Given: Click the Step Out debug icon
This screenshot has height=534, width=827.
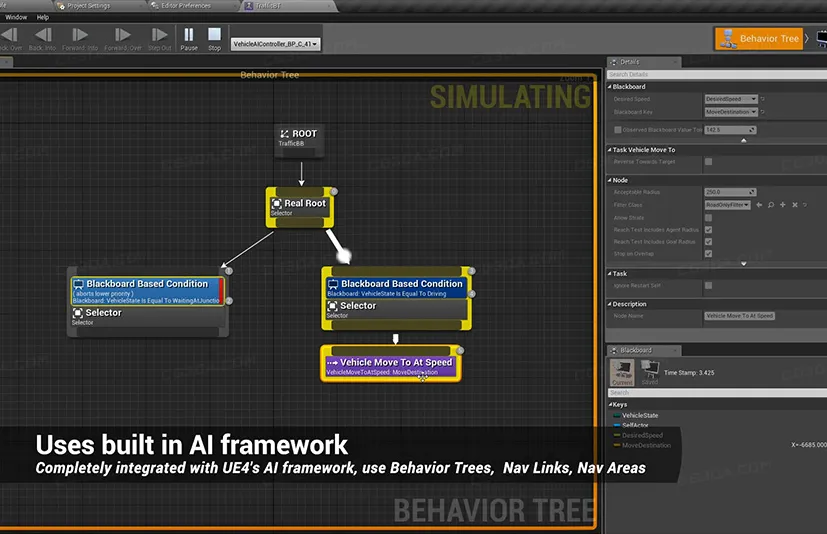Looking at the screenshot, I should click(x=159, y=35).
